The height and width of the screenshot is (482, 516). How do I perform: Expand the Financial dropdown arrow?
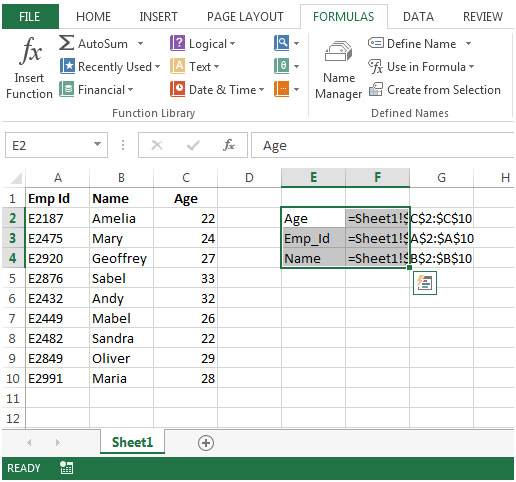point(130,90)
